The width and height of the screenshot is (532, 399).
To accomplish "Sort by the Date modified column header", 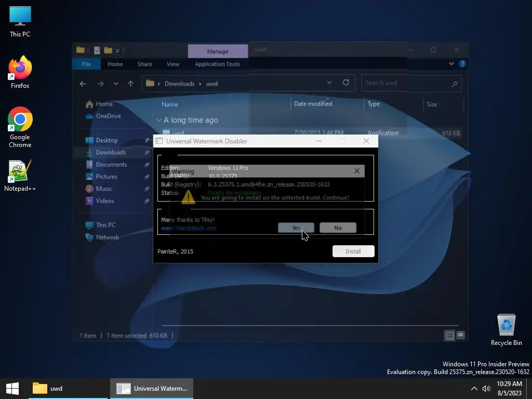I will (313, 104).
